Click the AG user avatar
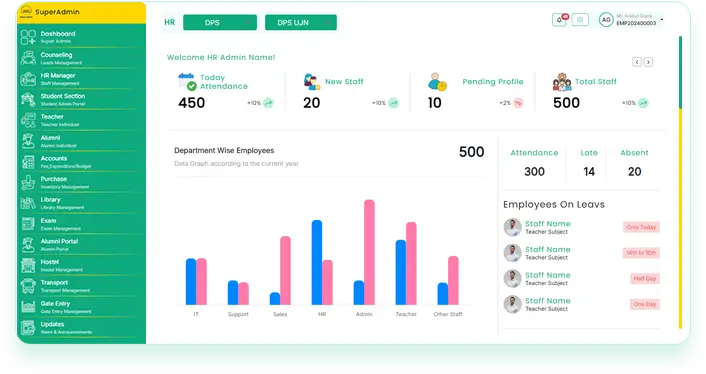 point(606,20)
